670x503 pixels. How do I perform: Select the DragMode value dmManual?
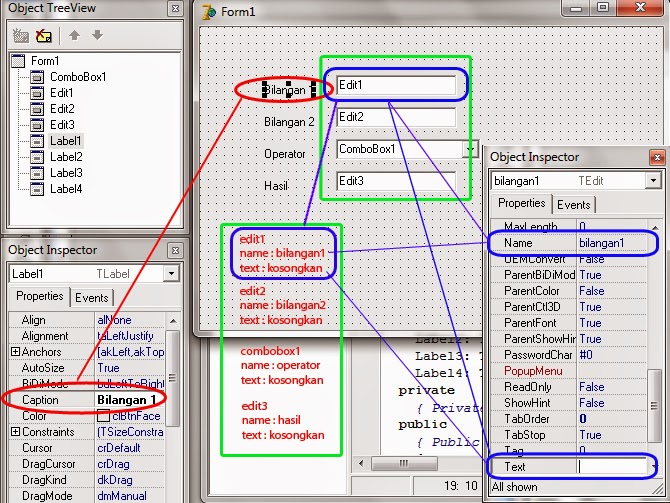click(129, 496)
